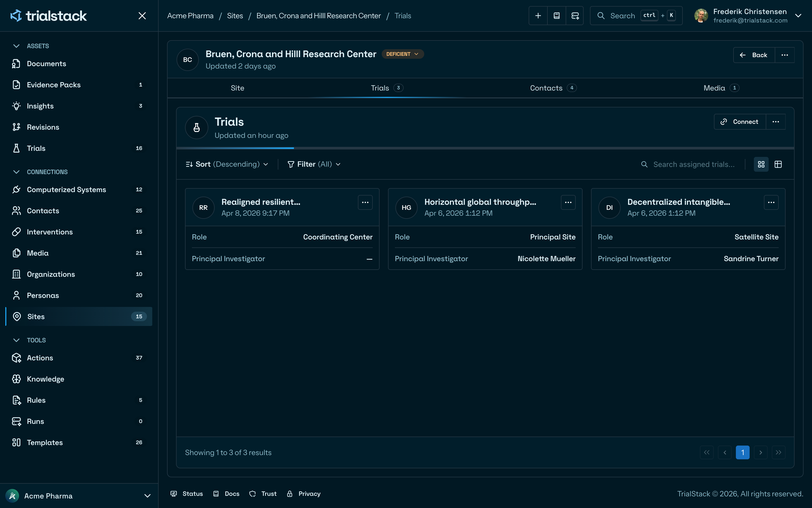Switch to table view
This screenshot has width=812, height=508.
[778, 164]
